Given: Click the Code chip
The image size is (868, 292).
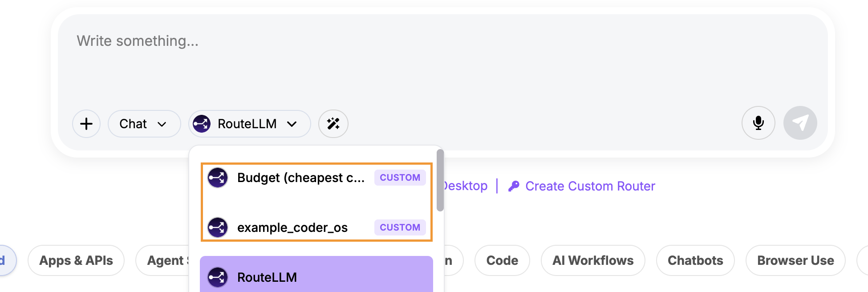Looking at the screenshot, I should click(x=502, y=260).
